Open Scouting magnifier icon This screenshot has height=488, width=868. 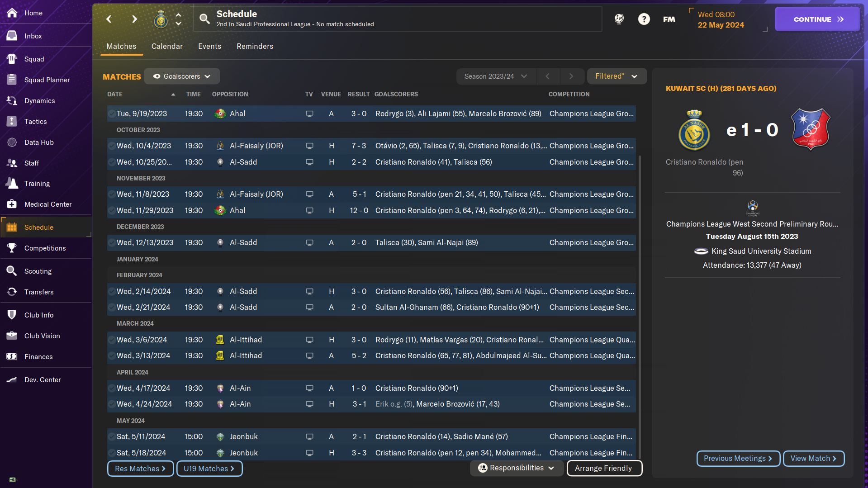12,271
